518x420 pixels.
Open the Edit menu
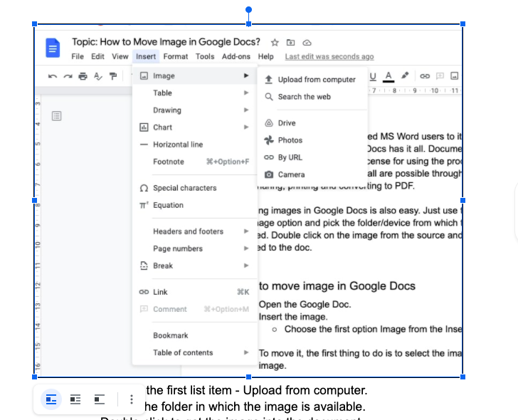click(97, 56)
